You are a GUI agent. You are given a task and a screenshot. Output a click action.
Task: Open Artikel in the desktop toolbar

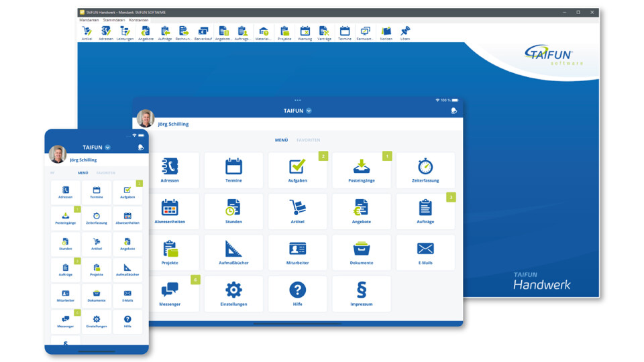coord(87,34)
